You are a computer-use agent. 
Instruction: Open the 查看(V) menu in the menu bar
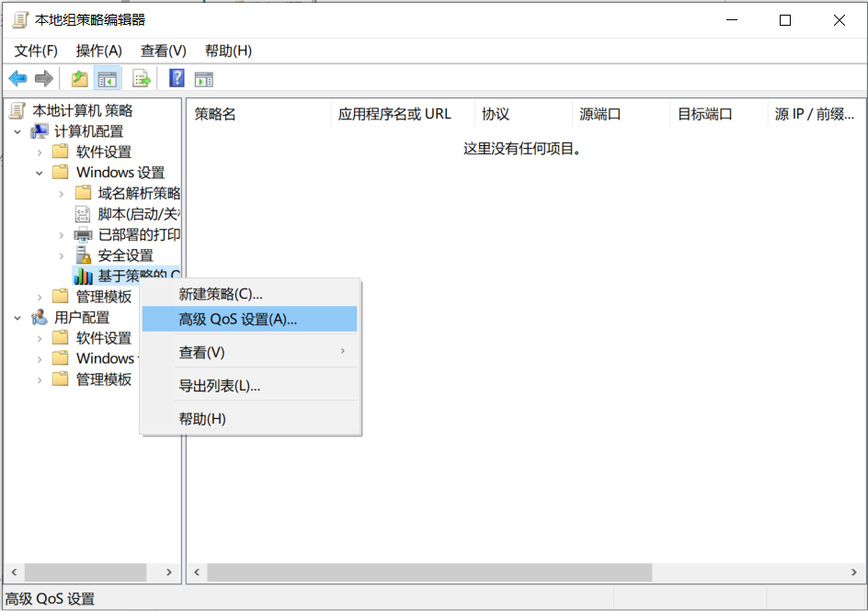click(x=164, y=51)
